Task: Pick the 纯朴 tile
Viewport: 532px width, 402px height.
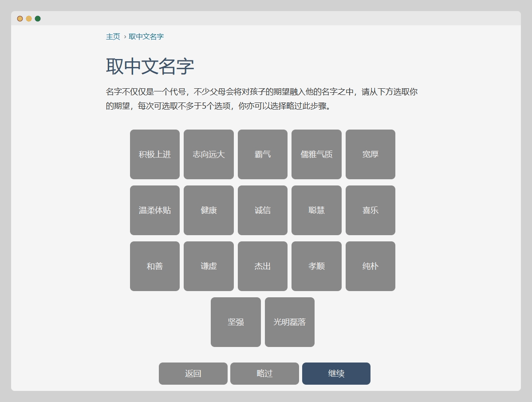Action: (x=370, y=266)
